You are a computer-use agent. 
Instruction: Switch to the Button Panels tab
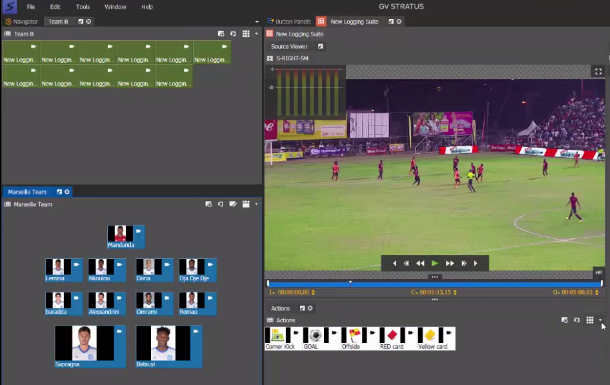point(289,21)
